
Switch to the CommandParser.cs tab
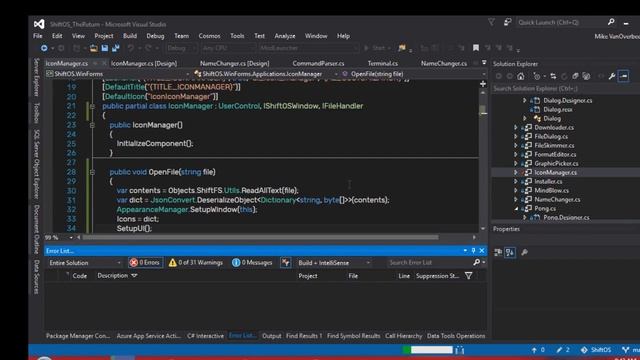click(318, 64)
